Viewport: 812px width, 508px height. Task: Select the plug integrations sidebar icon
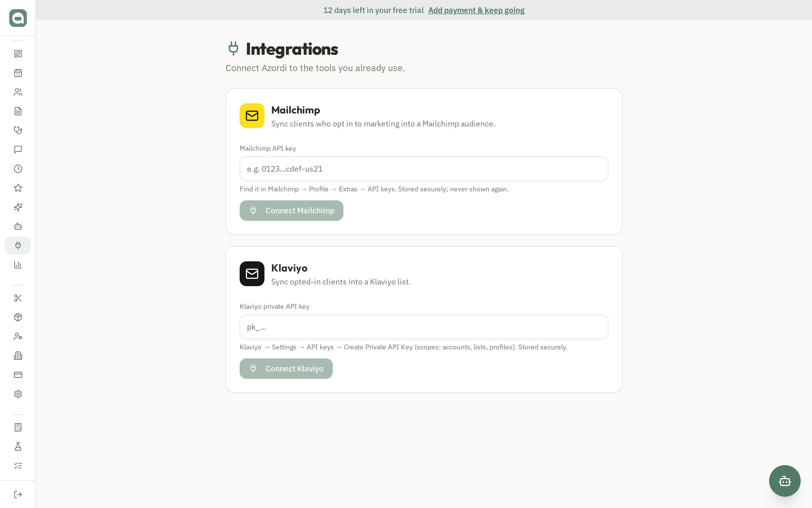point(18,246)
